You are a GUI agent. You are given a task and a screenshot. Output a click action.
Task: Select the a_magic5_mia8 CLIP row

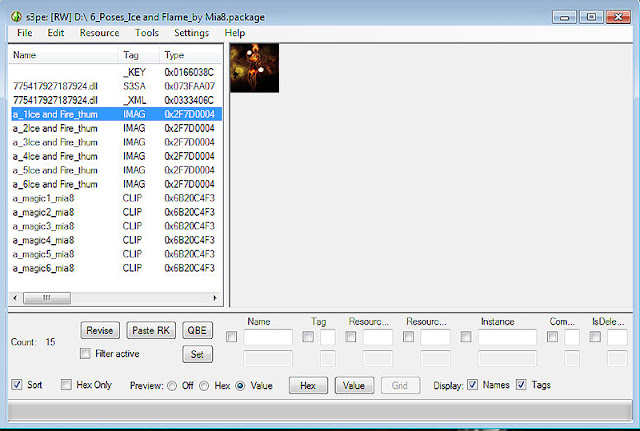tap(116, 254)
